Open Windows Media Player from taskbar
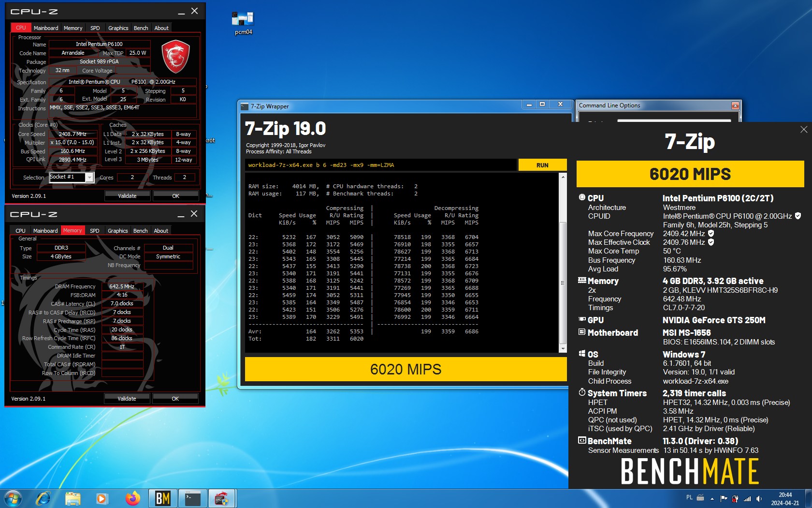Viewport: 812px width, 508px height. [102, 498]
